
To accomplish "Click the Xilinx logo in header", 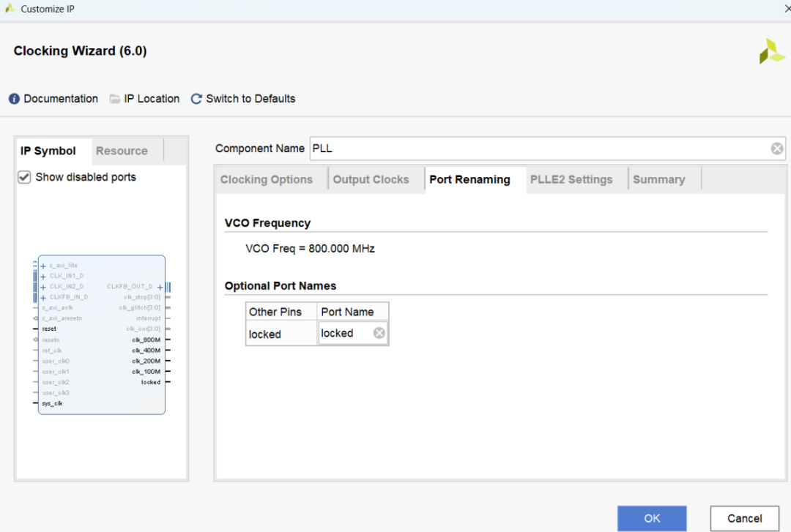I will 771,51.
